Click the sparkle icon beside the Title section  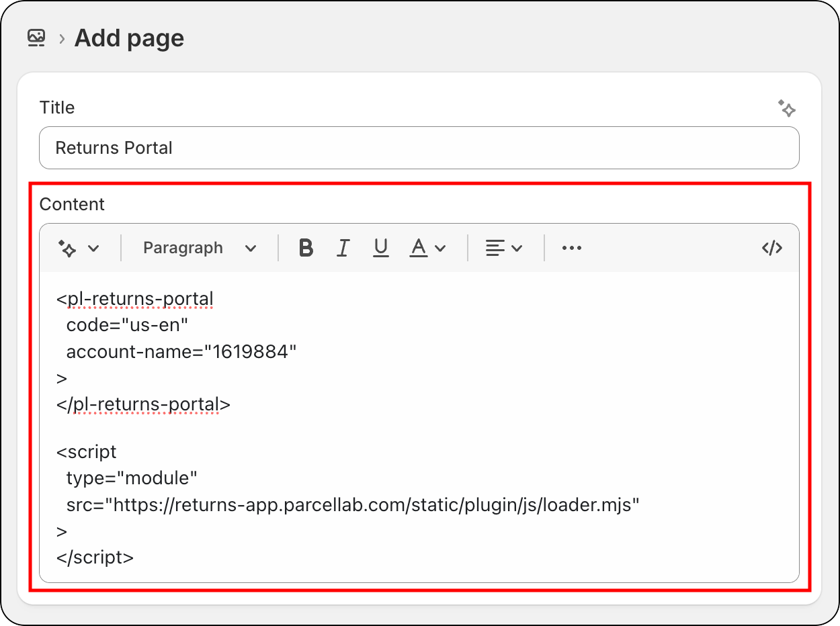coord(788,108)
